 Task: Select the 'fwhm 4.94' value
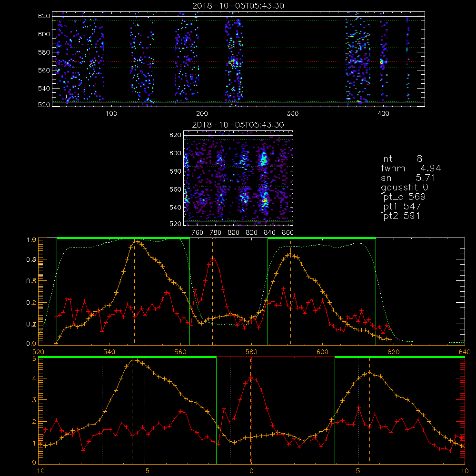point(411,168)
